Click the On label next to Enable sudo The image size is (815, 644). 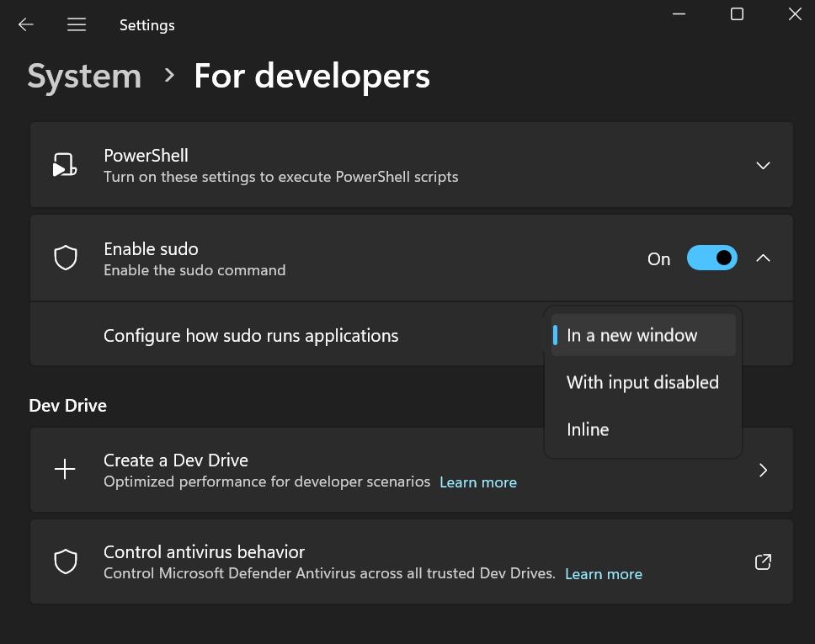(x=658, y=258)
